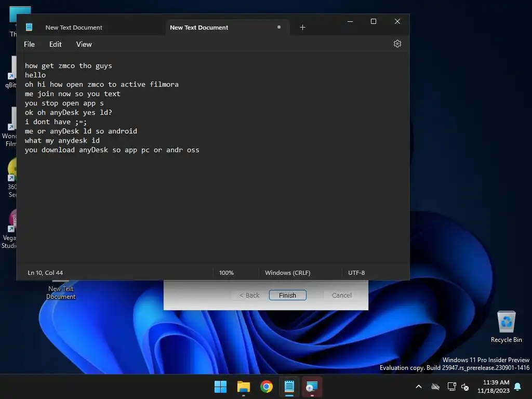The height and width of the screenshot is (399, 532).
Task: Open Notepad settings gear
Action: [x=397, y=44]
